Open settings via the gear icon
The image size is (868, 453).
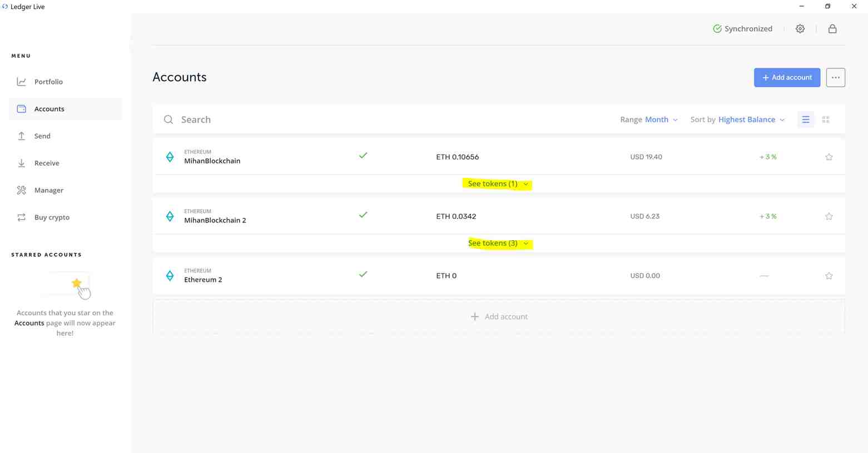tap(800, 29)
